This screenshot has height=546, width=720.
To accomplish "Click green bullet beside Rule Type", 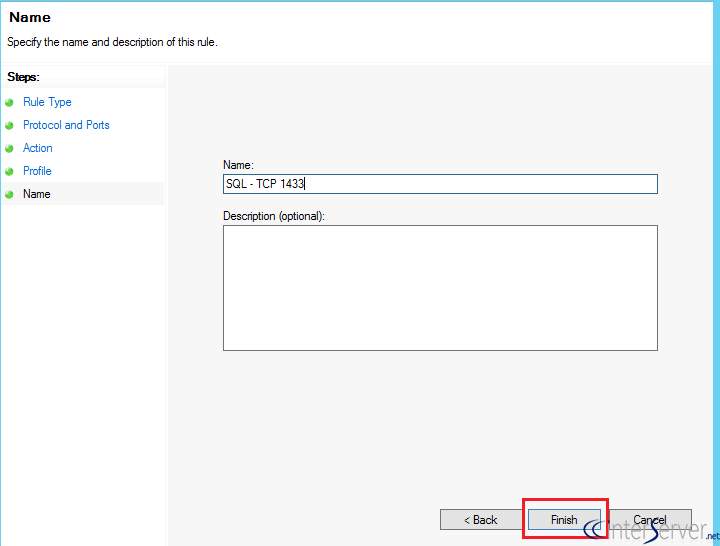I will click(x=9, y=102).
